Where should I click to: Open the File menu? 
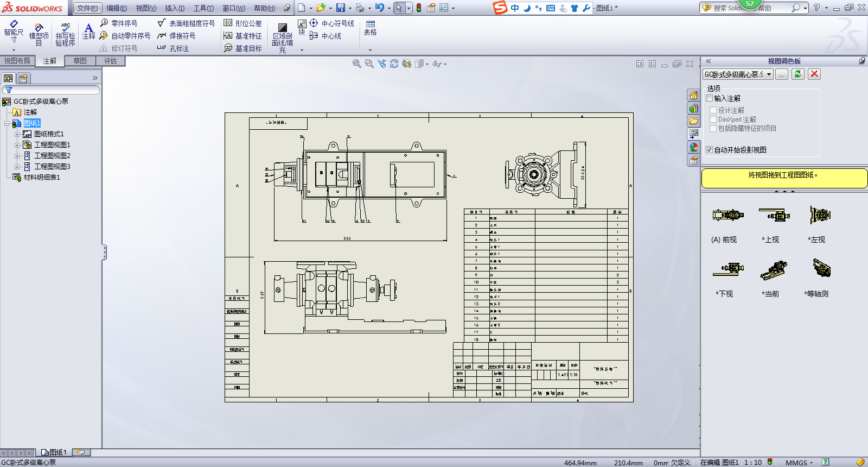pos(87,8)
